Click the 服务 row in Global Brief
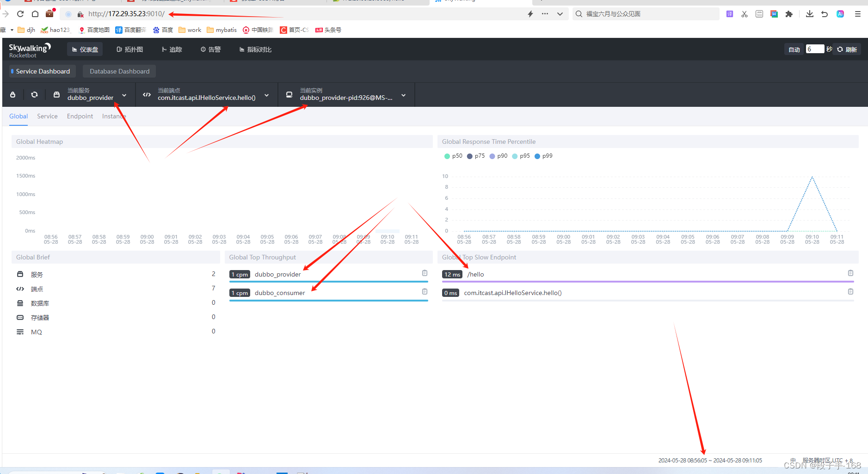The width and height of the screenshot is (868, 474). click(x=116, y=274)
